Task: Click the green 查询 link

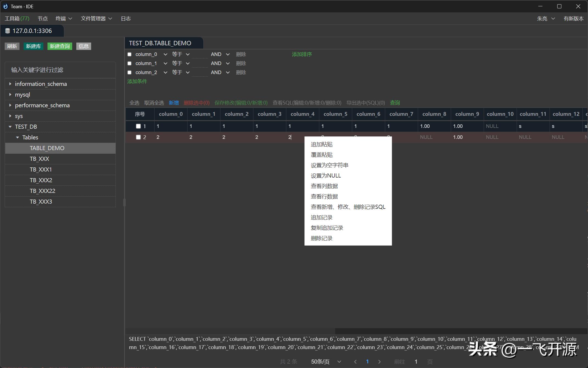Action: click(395, 103)
